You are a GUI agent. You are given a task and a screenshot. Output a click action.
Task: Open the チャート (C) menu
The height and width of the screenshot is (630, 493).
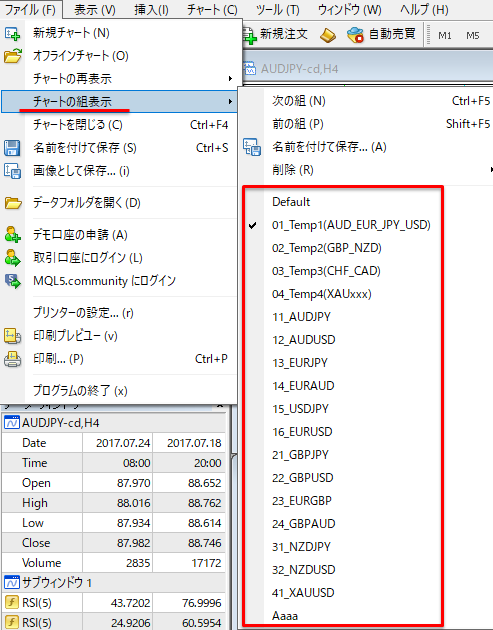coord(212,9)
